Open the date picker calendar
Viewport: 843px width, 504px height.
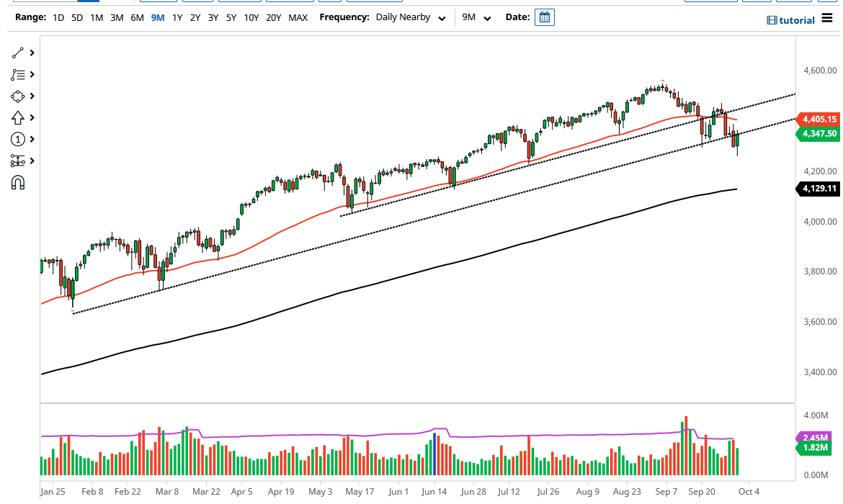544,17
